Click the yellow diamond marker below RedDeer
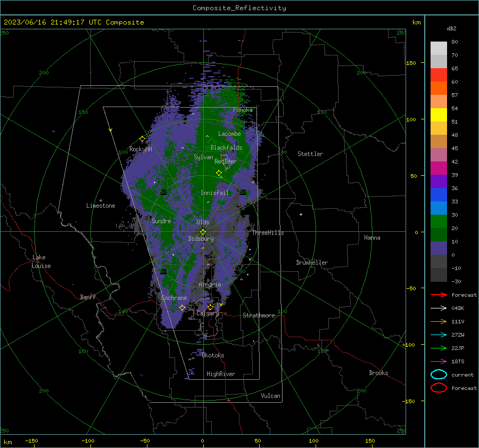 coord(219,173)
